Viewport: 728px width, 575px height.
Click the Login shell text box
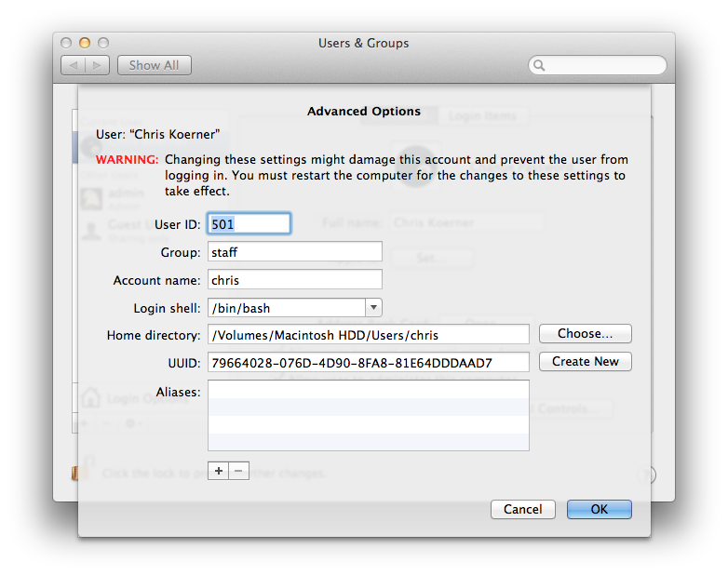pos(287,308)
